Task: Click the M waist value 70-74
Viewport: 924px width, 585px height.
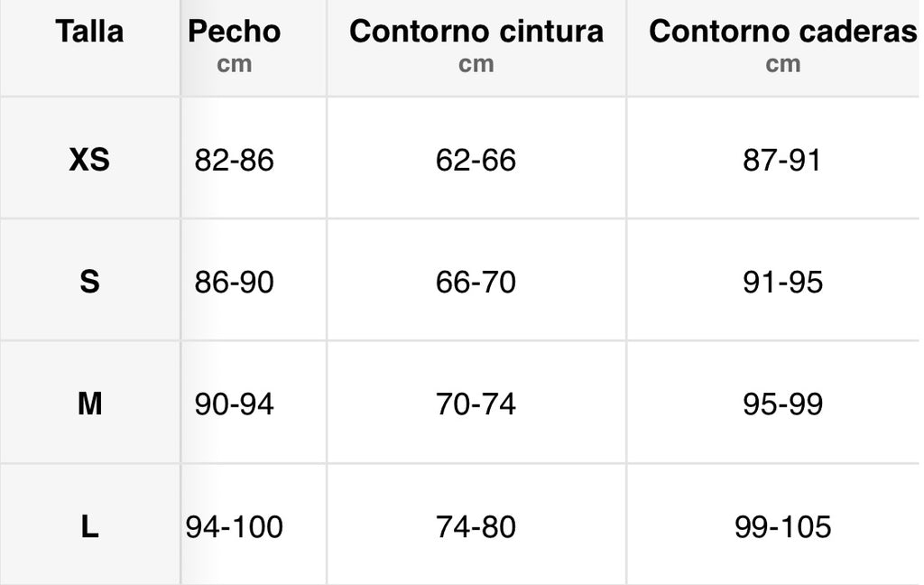Action: [476, 404]
